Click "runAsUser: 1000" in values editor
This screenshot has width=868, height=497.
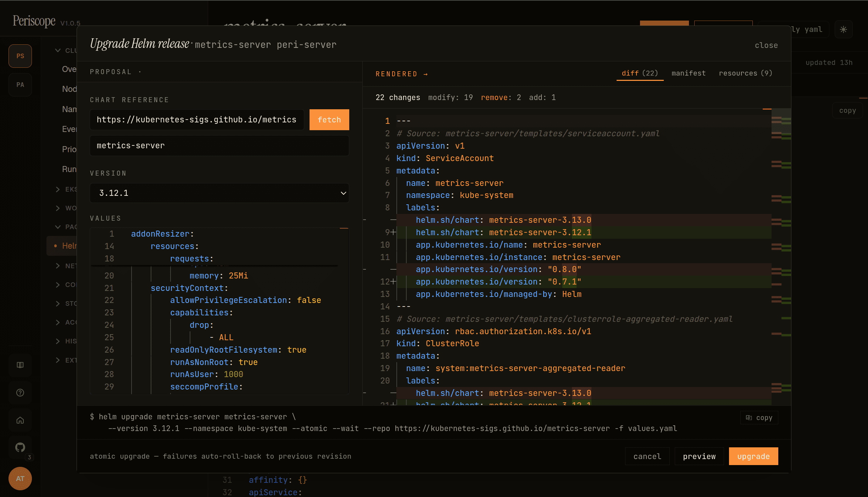(x=207, y=374)
